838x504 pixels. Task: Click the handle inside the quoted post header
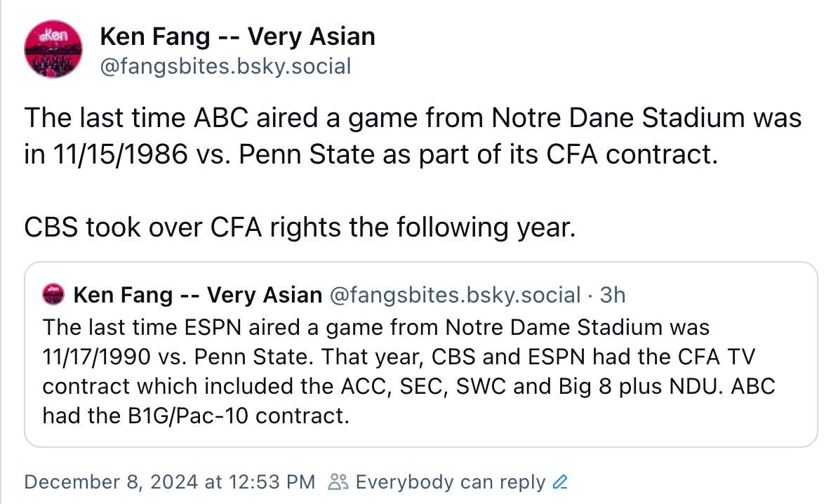tap(455, 295)
